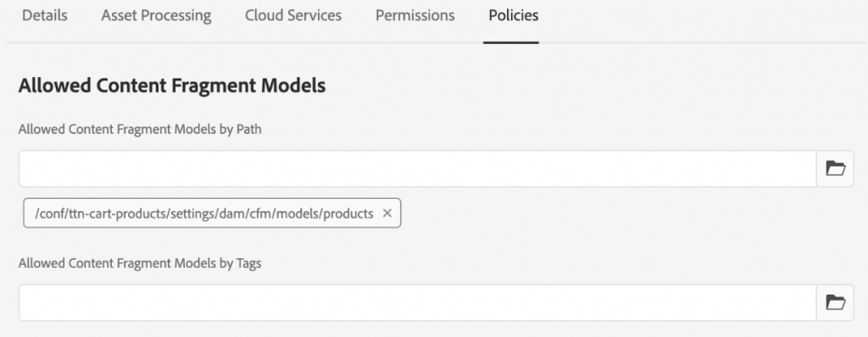This screenshot has width=868, height=337.
Task: Switch to the Details tab
Action: (x=45, y=15)
